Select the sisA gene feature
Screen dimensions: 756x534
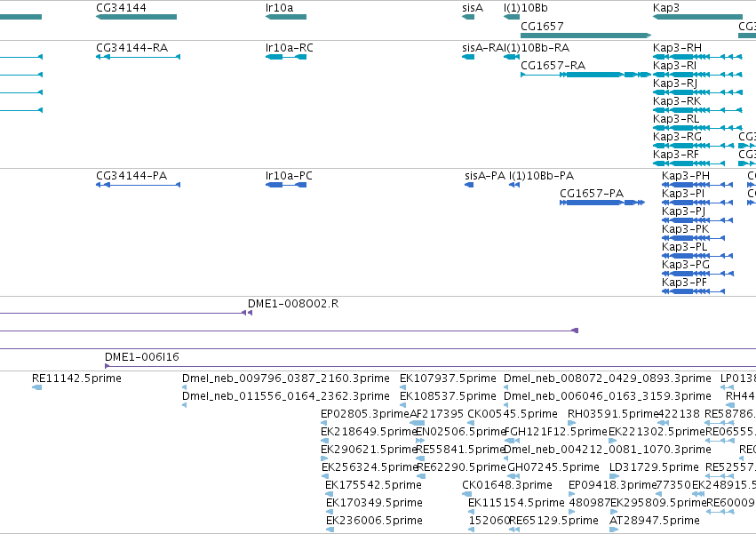[468, 17]
